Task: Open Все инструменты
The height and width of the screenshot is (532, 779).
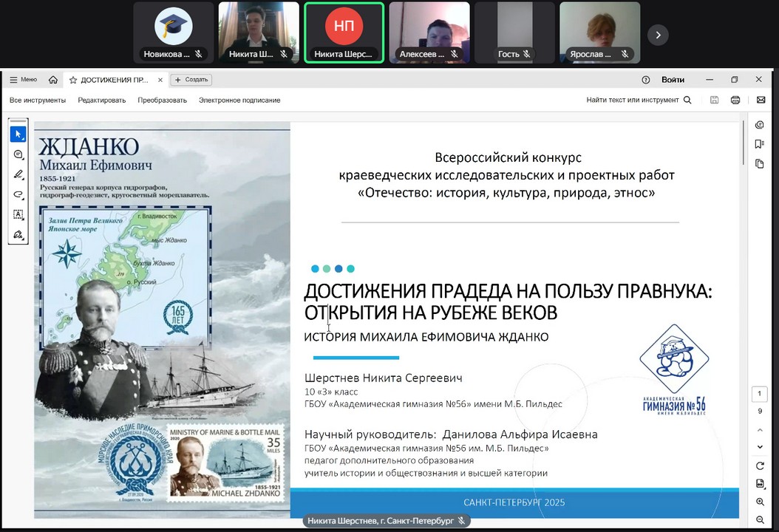Action: pos(37,100)
